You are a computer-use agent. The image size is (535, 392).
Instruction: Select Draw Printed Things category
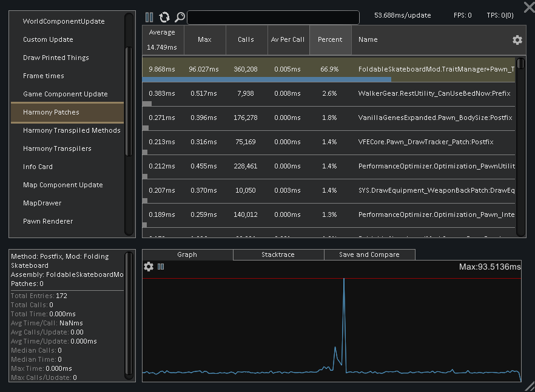pyautogui.click(x=67, y=58)
